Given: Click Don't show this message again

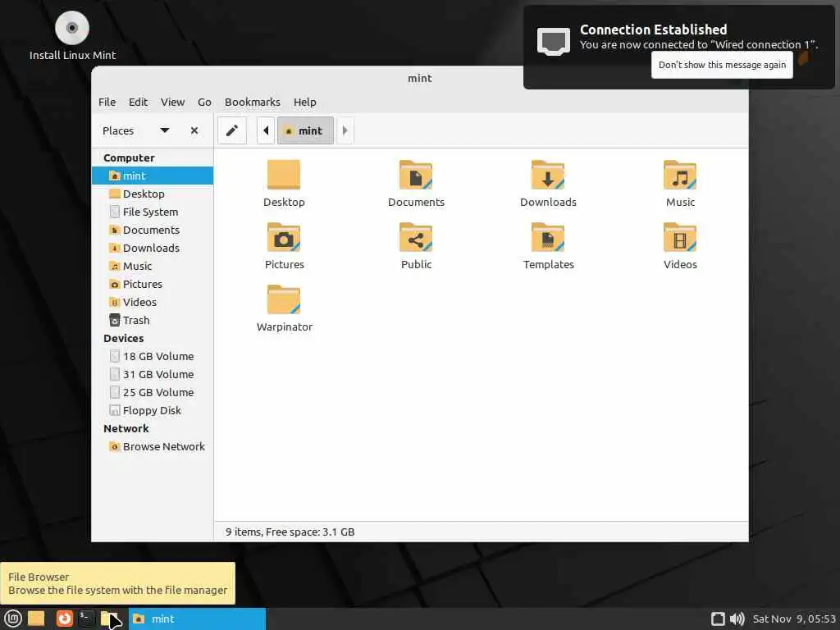Looking at the screenshot, I should click(722, 65).
